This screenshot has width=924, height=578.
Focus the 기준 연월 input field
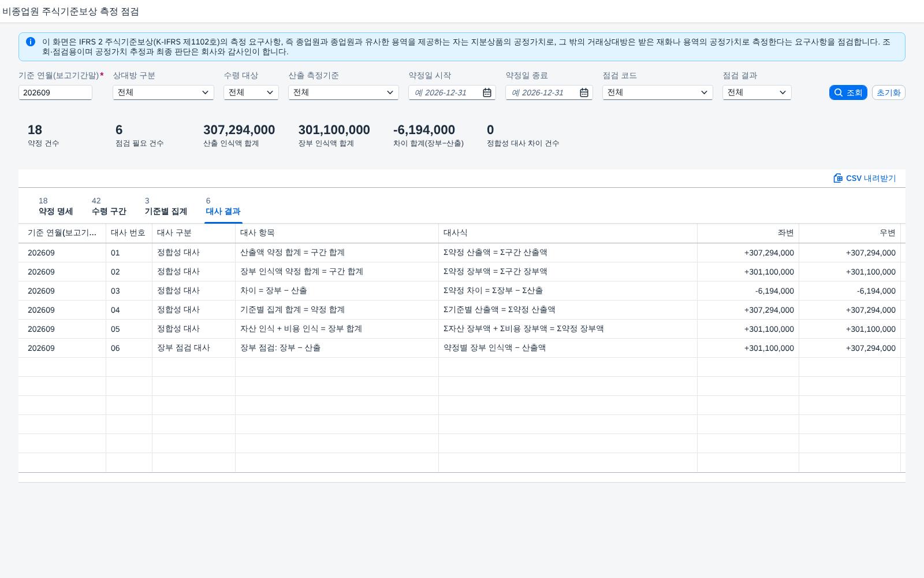tap(55, 92)
